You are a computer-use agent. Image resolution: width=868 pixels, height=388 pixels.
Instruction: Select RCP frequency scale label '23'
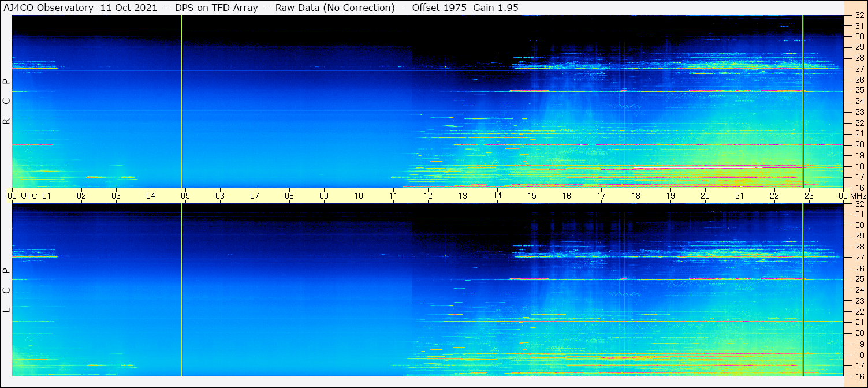[x=859, y=112]
